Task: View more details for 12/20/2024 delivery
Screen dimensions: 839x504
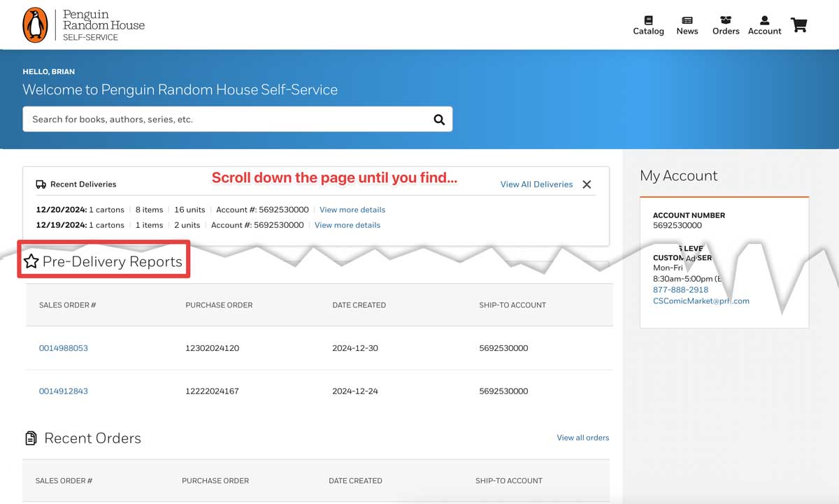Action: pyautogui.click(x=352, y=210)
